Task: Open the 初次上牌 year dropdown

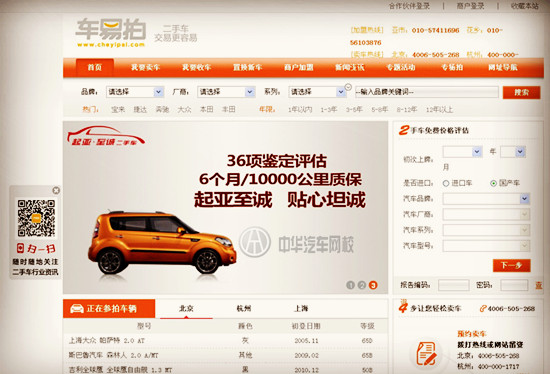Action: click(462, 152)
